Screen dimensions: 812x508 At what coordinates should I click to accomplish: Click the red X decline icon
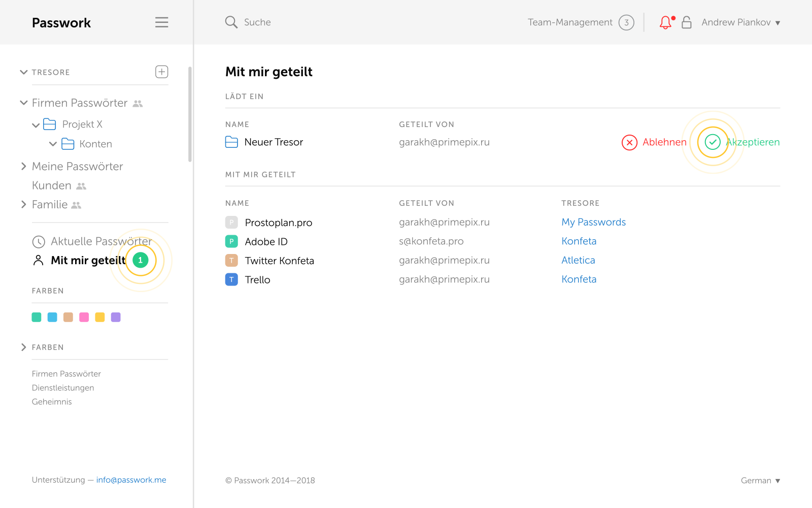629,142
